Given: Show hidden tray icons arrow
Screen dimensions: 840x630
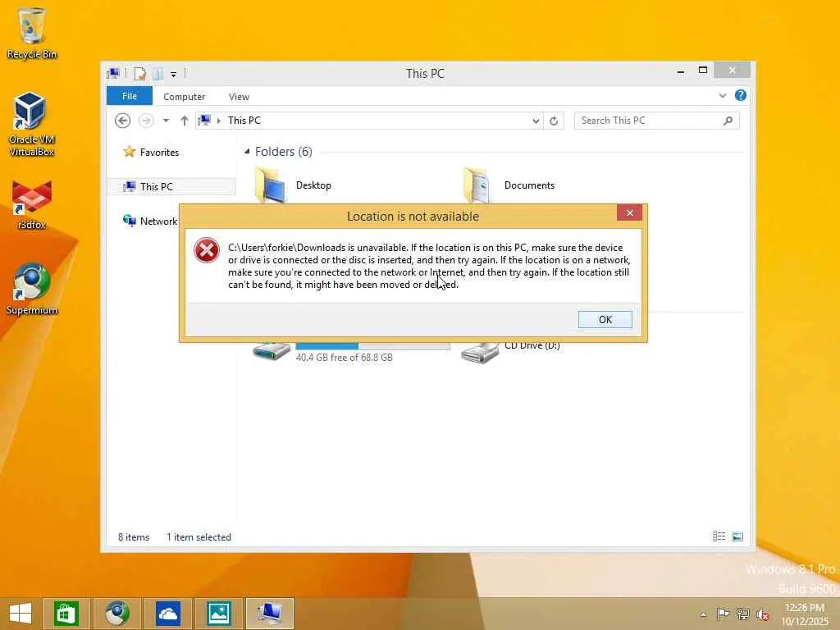Looking at the screenshot, I should (x=703, y=614).
